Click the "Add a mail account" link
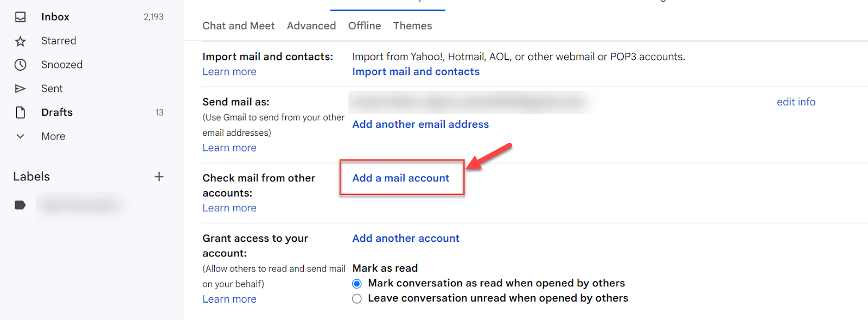The width and height of the screenshot is (868, 320). click(x=400, y=178)
